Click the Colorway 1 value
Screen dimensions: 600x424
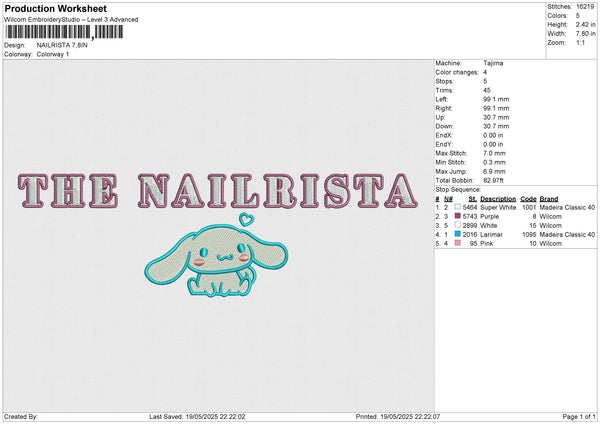(53, 54)
